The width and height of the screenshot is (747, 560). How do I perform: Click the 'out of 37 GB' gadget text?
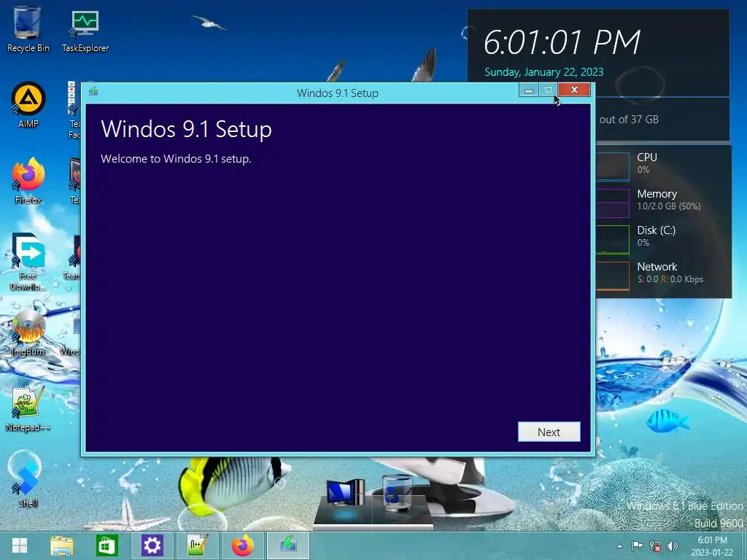[629, 120]
